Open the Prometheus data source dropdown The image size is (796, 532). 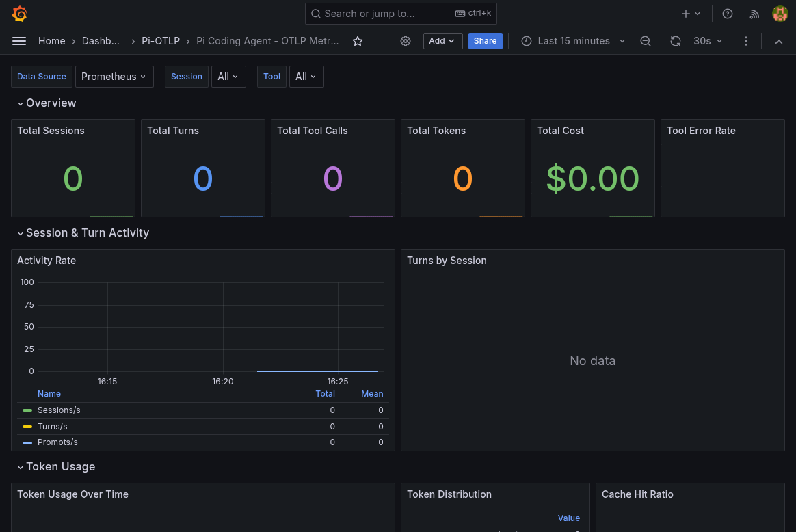tap(114, 77)
